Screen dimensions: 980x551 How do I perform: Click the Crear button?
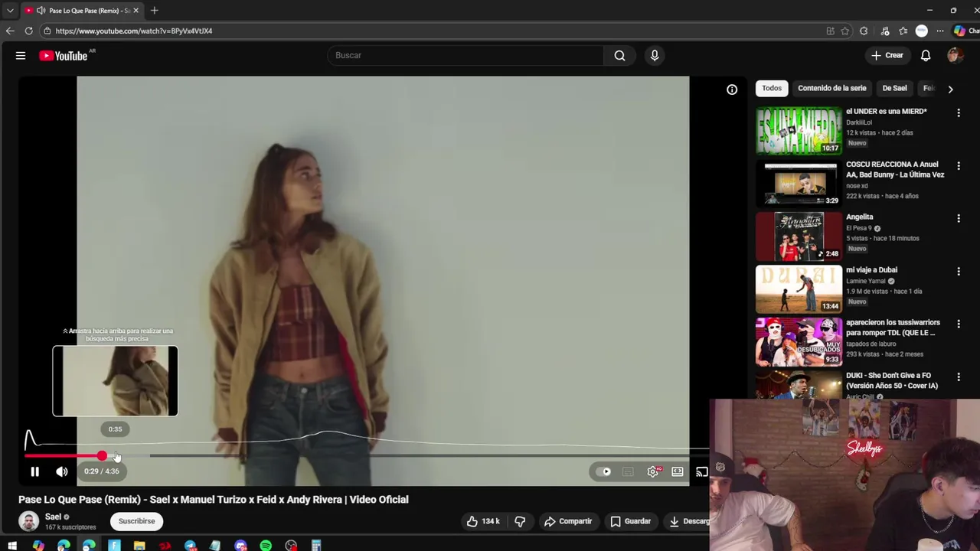887,55
